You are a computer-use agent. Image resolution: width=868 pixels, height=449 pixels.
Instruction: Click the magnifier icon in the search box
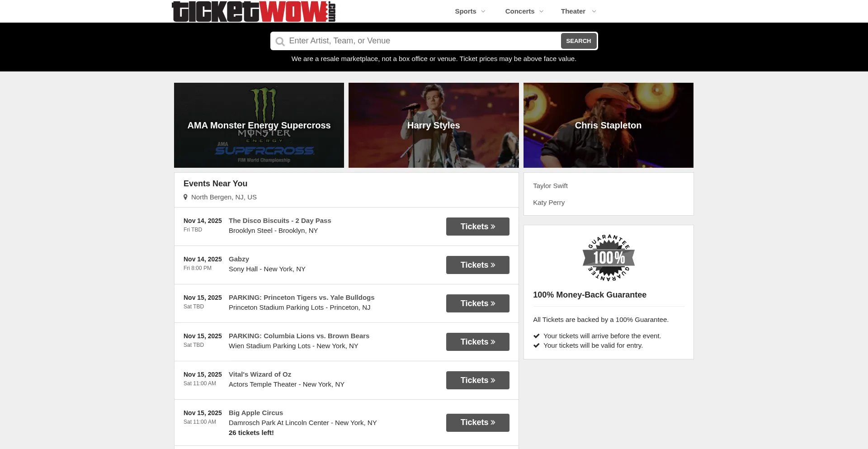[280, 42]
